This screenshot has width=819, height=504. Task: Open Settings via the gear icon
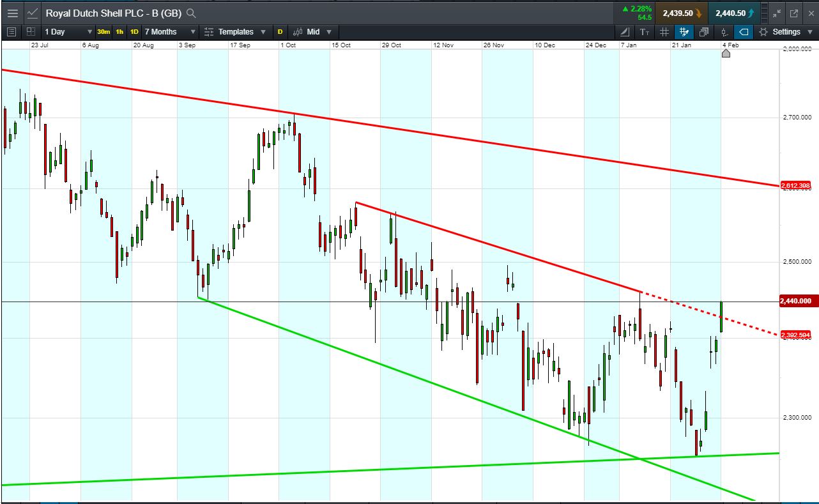click(763, 32)
